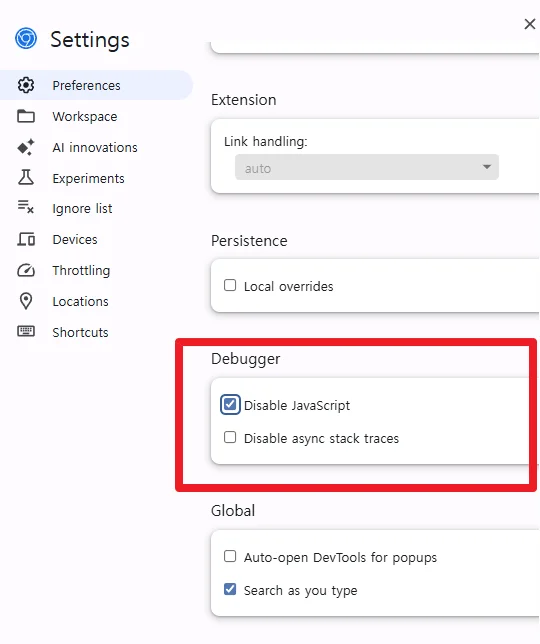This screenshot has height=644, width=540.
Task: Click the Workspace folder icon
Action: [26, 116]
